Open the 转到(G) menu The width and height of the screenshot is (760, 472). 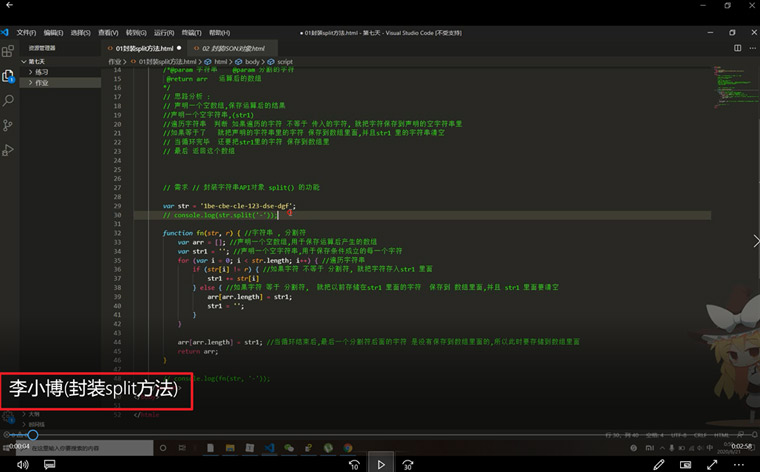pyautogui.click(x=136, y=32)
